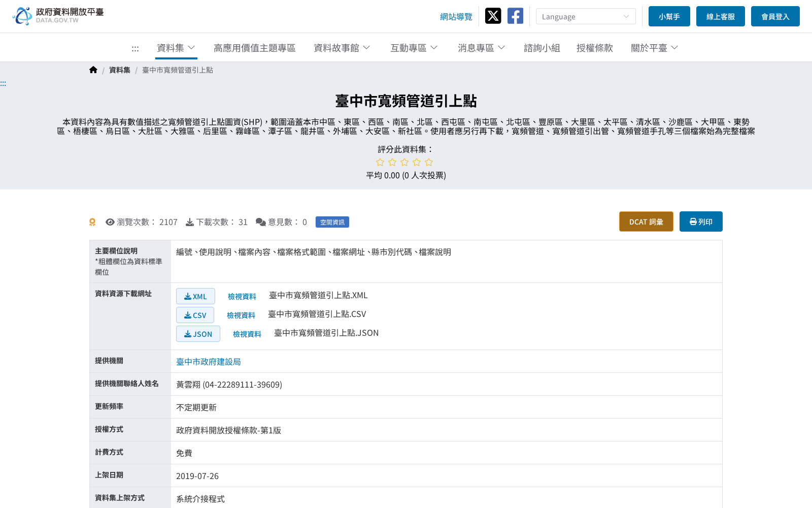
Task: Click the 會員登入 button
Action: tap(775, 16)
